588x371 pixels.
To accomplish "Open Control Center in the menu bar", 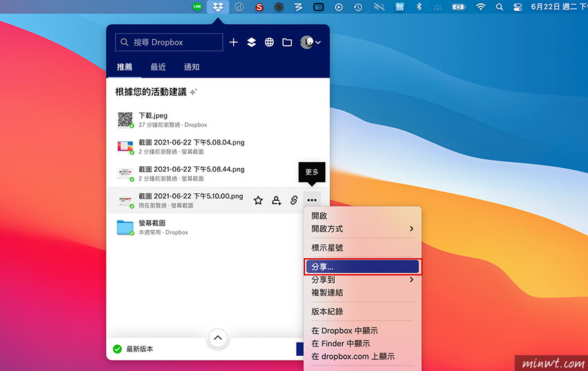I will coord(517,7).
